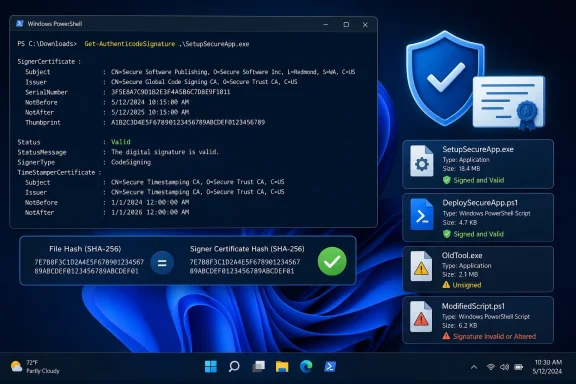Screen dimensions: 576x384
Task: Select the ModifiedScript.ps1 file name
Action: [473, 306]
